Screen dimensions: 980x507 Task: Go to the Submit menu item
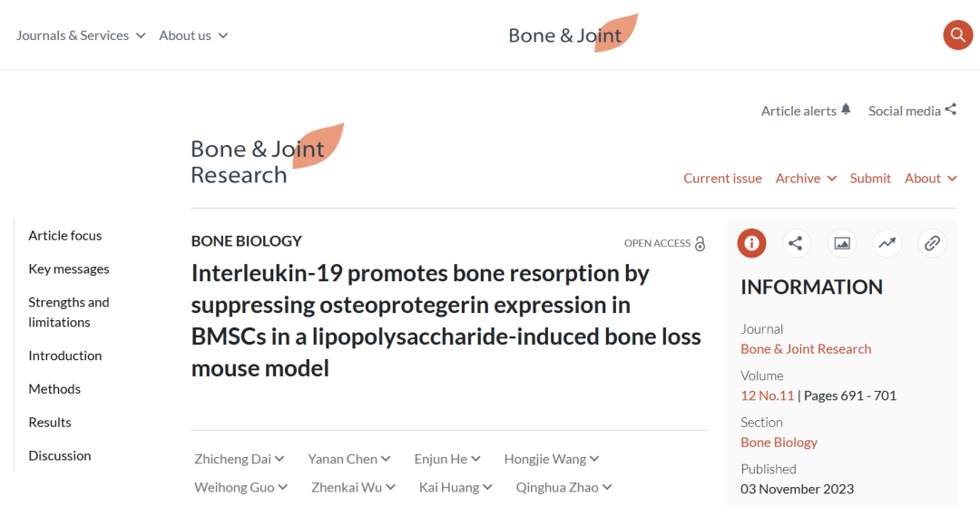(870, 179)
